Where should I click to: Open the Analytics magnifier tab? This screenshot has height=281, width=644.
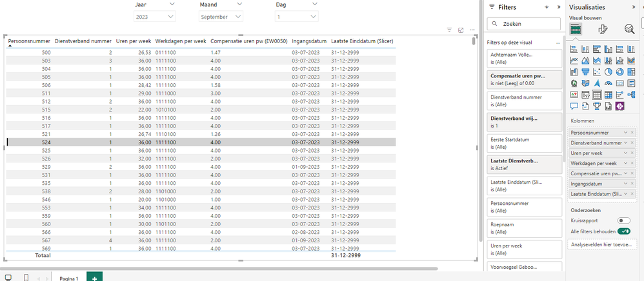[629, 29]
